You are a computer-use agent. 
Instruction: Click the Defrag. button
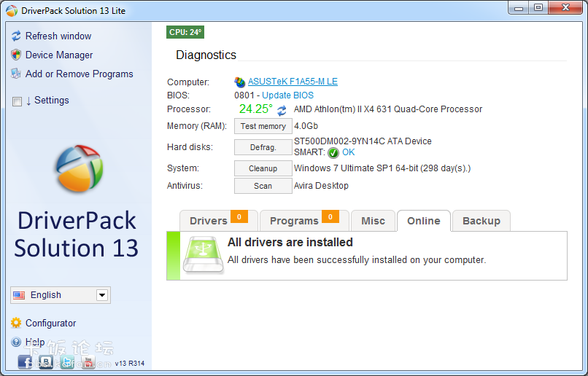click(263, 147)
